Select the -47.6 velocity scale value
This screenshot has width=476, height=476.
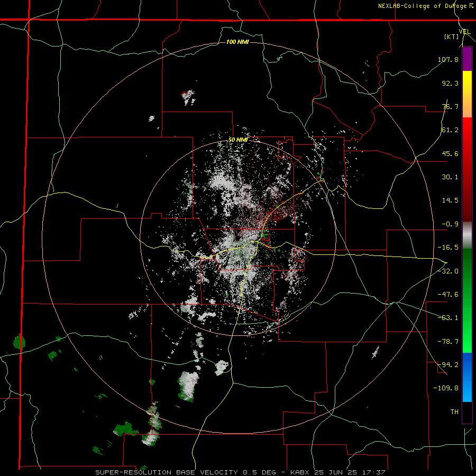[448, 295]
